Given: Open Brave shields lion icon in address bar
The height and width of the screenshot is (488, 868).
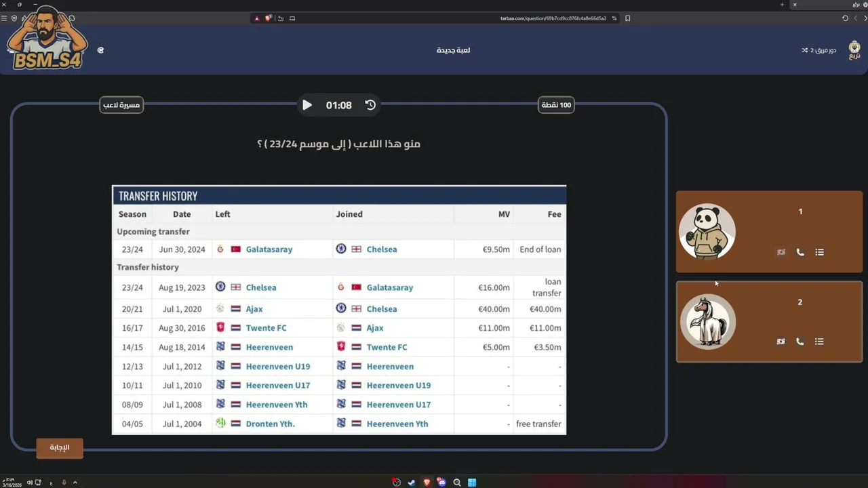Looking at the screenshot, I should (268, 18).
